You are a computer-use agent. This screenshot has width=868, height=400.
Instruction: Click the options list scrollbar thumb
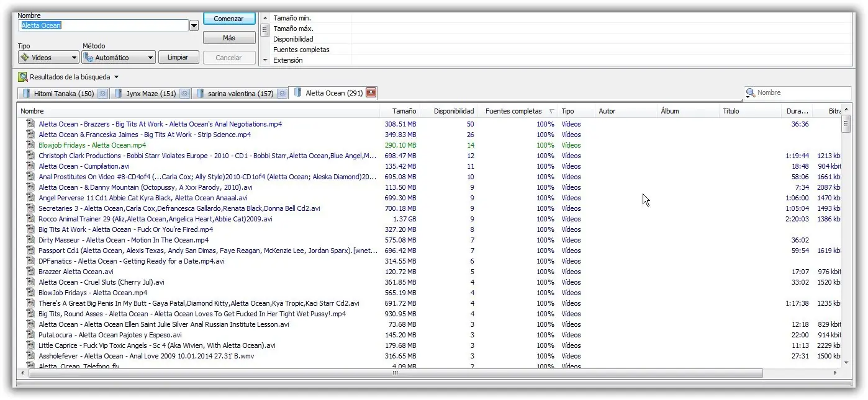point(265,29)
